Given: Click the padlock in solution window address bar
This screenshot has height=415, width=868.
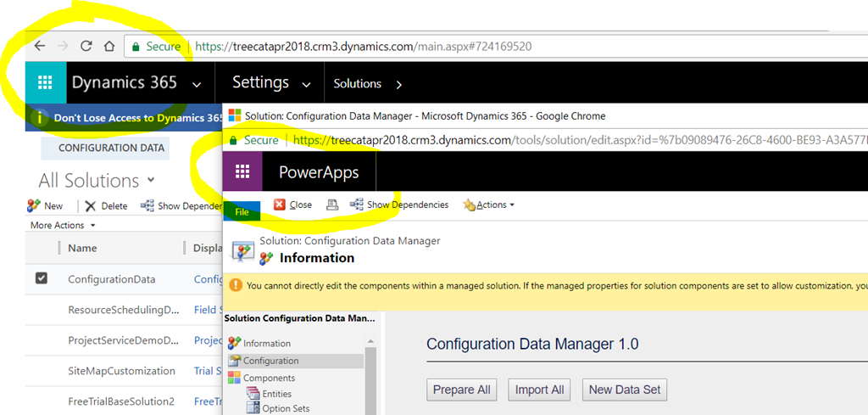Looking at the screenshot, I should tap(233, 140).
